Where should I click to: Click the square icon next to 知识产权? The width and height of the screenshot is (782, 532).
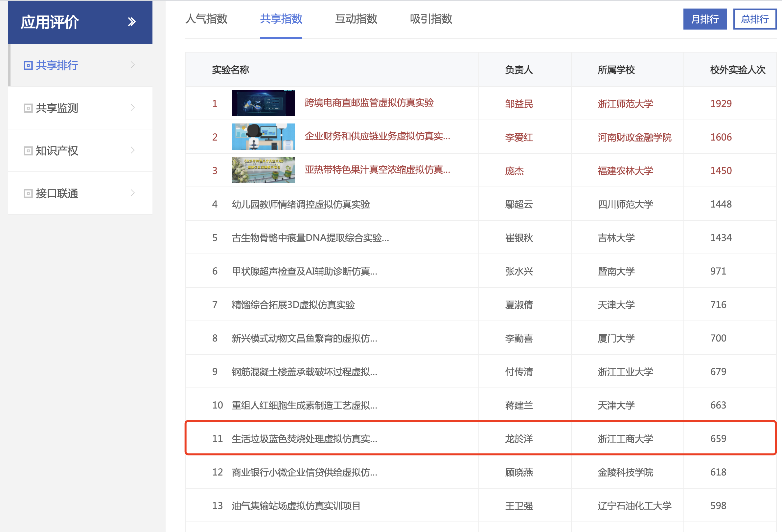tap(28, 151)
